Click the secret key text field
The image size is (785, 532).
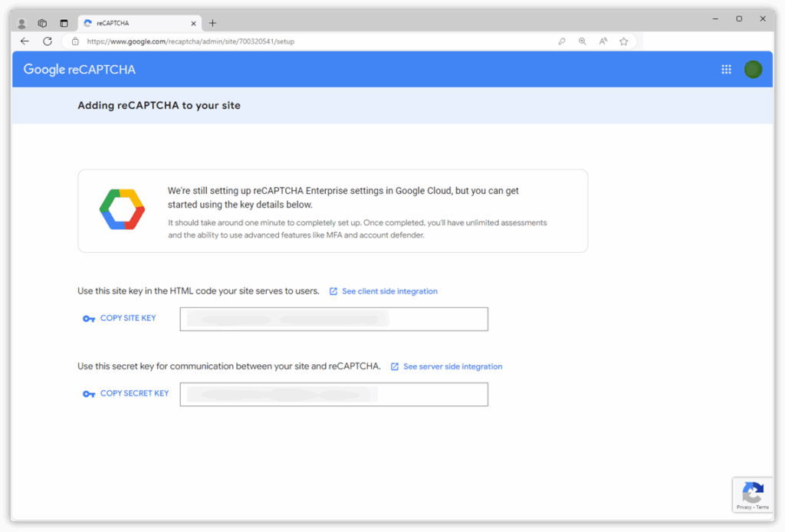tap(333, 394)
